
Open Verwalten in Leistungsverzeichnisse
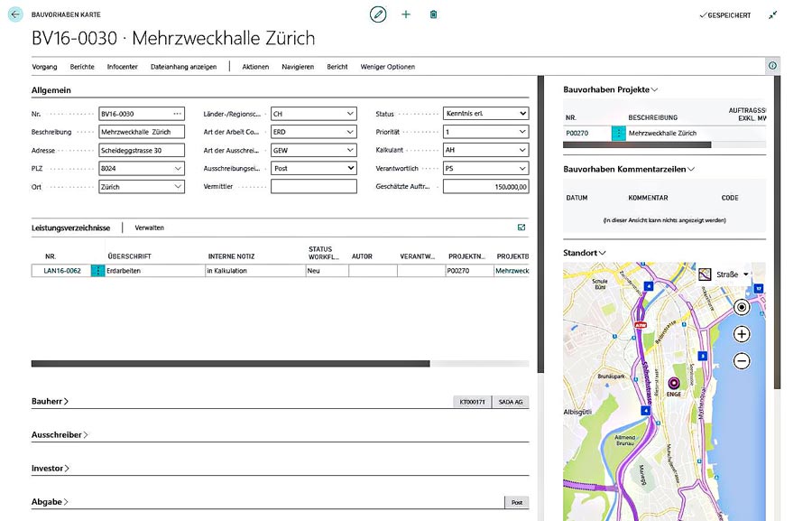click(x=149, y=228)
